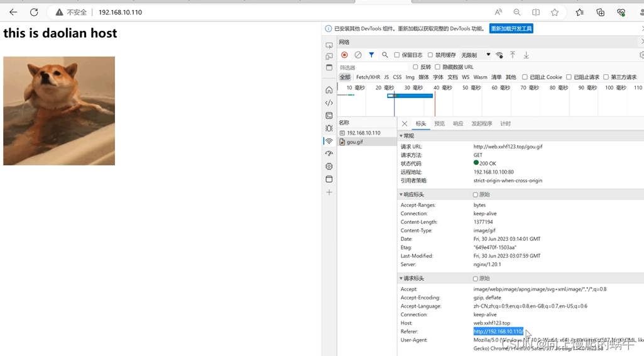
Task: Toggle 原始 checkbox for response headers
Action: (475, 195)
